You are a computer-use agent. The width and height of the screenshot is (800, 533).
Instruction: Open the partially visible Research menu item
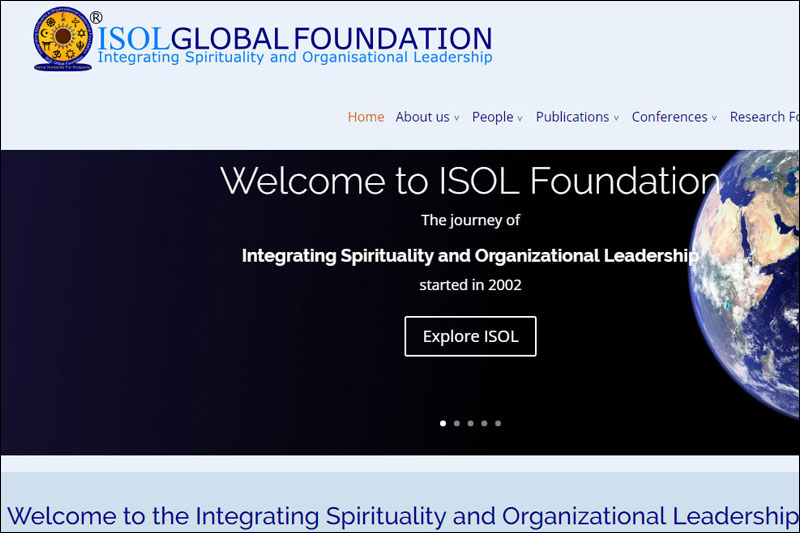(x=764, y=117)
